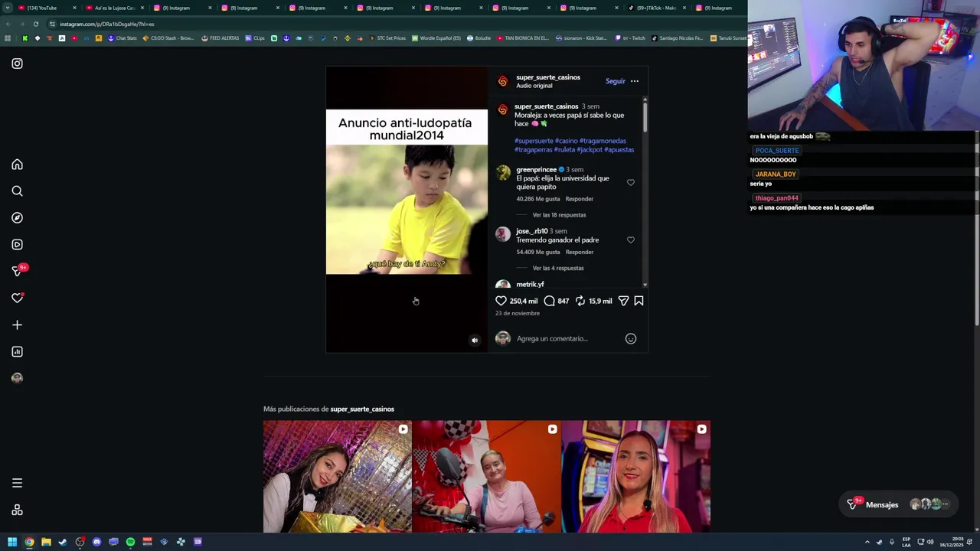980x551 pixels.
Task: Open Discord from the taskbar
Action: [96, 542]
